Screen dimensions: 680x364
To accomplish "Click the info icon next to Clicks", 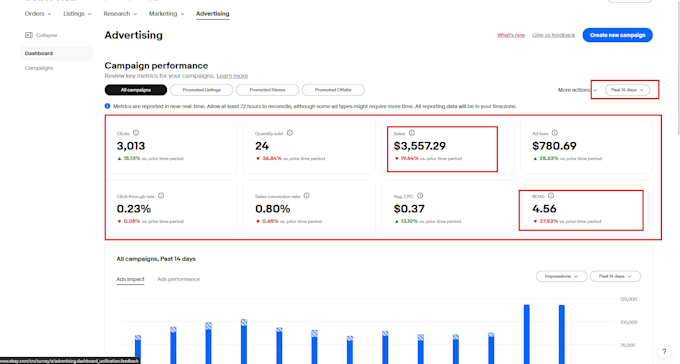I will [x=136, y=133].
